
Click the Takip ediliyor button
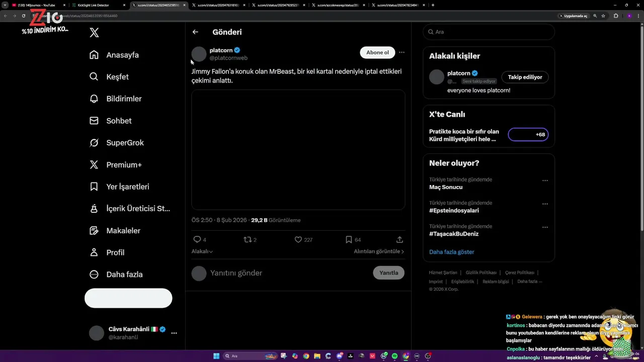pyautogui.click(x=525, y=77)
